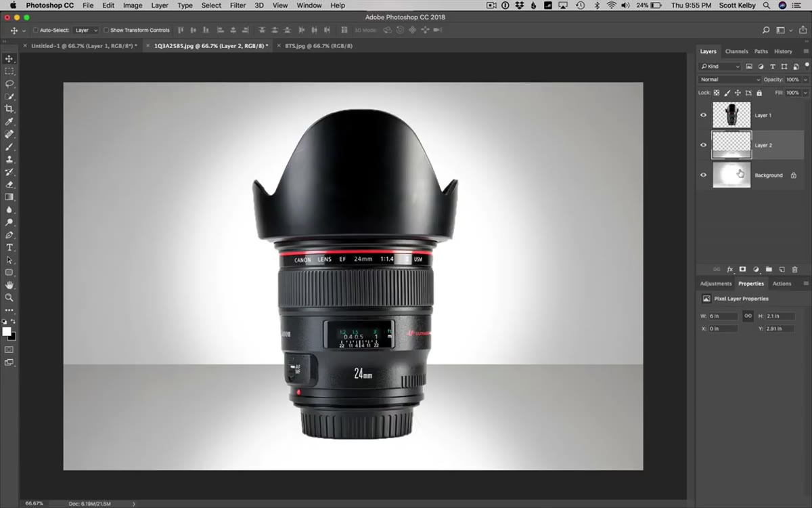Select the Eyedropper tool
812x508 pixels.
click(x=9, y=122)
